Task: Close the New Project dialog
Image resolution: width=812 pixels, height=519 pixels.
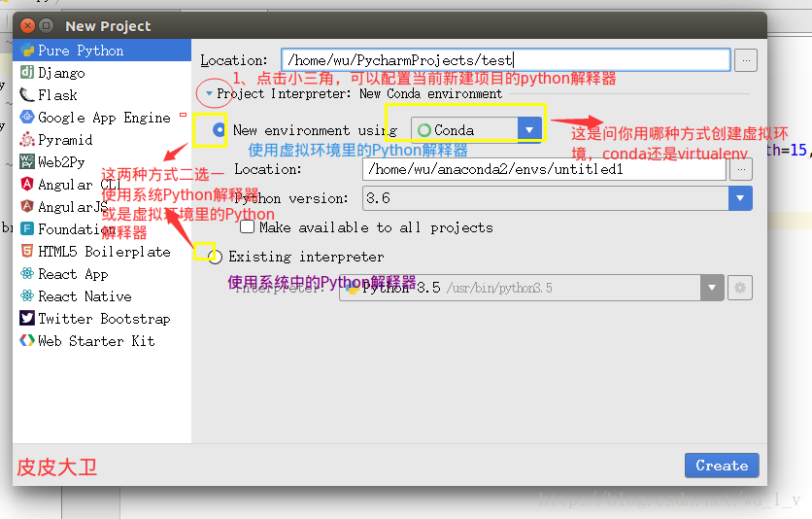Action: click(27, 25)
